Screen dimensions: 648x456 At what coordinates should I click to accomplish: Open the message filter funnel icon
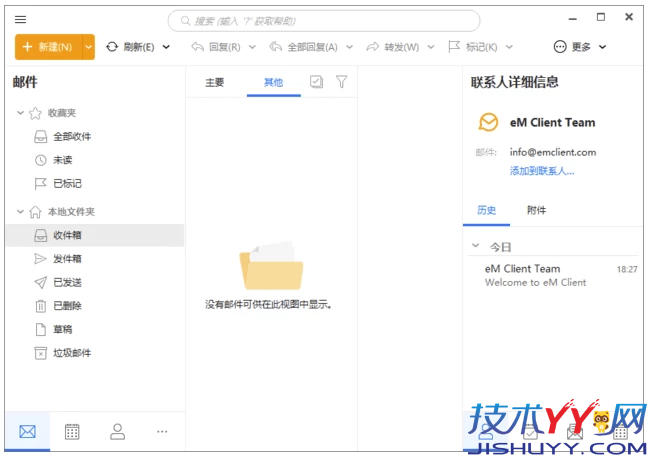341,82
